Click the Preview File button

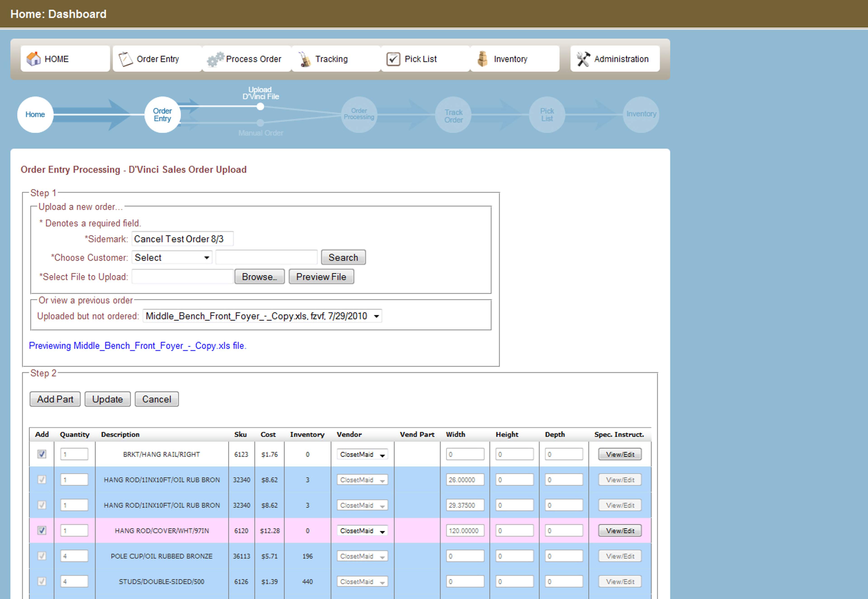point(321,277)
